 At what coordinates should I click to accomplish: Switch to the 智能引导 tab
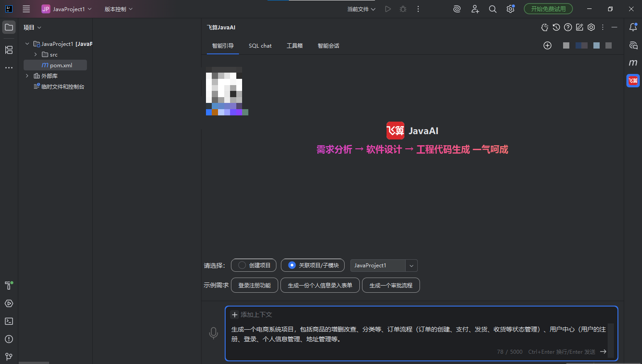[x=223, y=45]
